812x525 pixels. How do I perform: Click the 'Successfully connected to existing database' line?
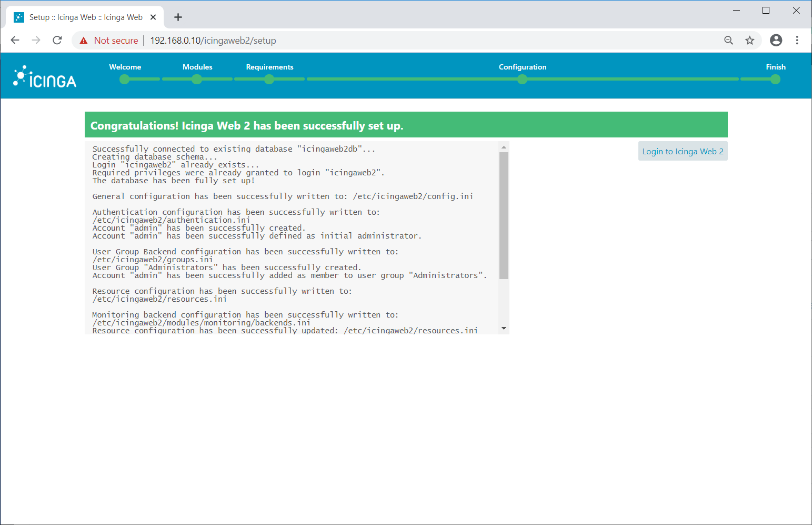234,149
